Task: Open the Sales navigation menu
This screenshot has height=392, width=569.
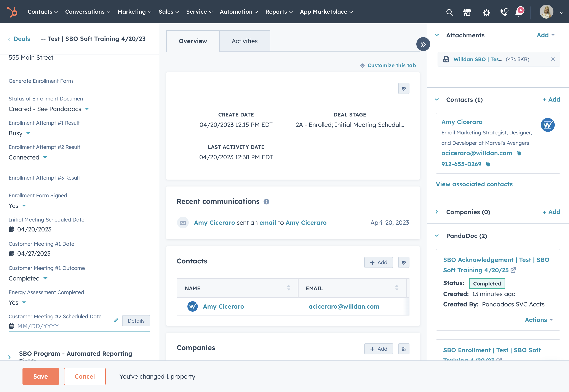Action: pos(169,12)
